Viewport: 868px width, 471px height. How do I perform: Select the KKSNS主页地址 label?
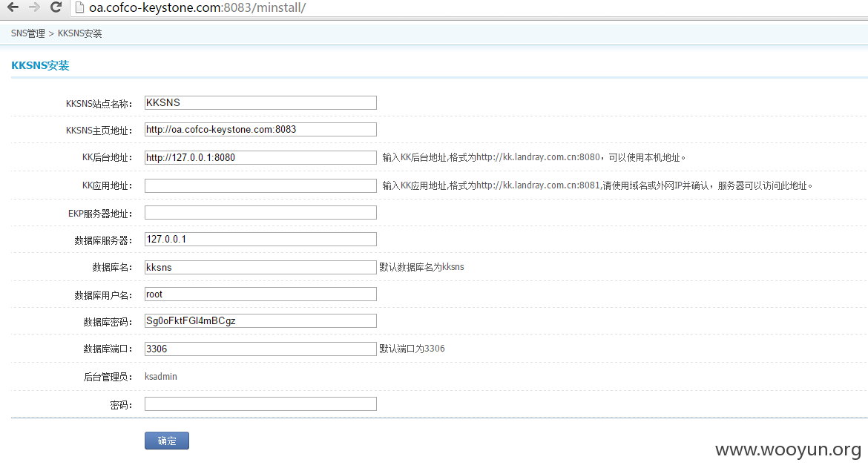[99, 131]
